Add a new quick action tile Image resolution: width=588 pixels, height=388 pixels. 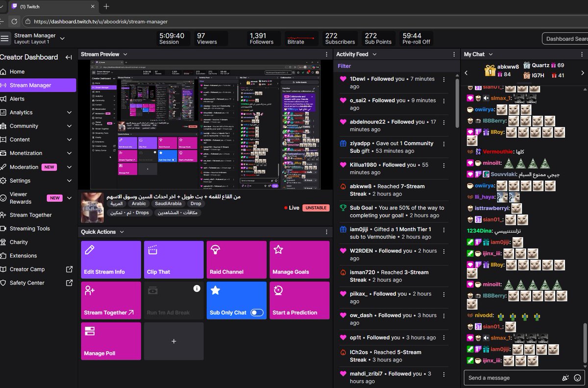[x=173, y=341]
